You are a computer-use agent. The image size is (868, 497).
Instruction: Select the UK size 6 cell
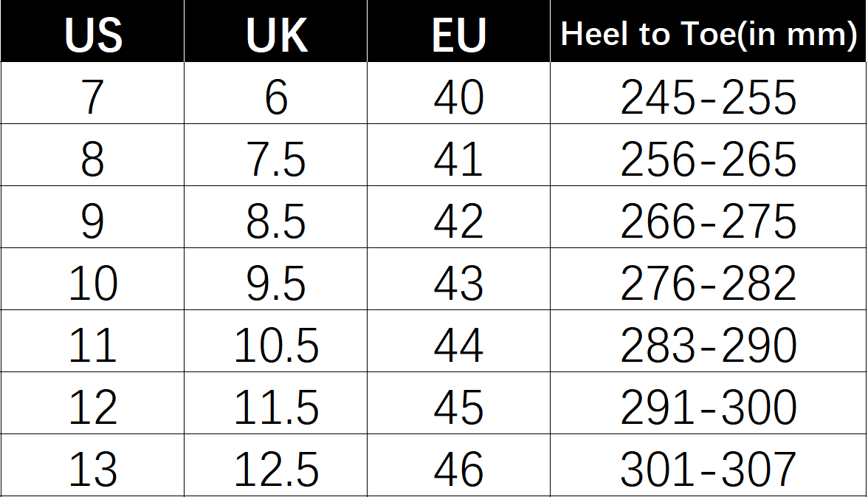coord(276,93)
